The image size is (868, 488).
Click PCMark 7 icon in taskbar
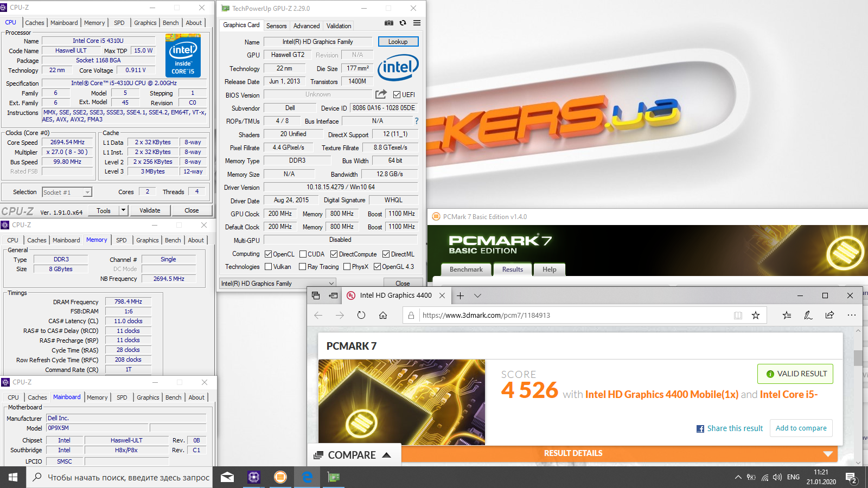tap(280, 477)
